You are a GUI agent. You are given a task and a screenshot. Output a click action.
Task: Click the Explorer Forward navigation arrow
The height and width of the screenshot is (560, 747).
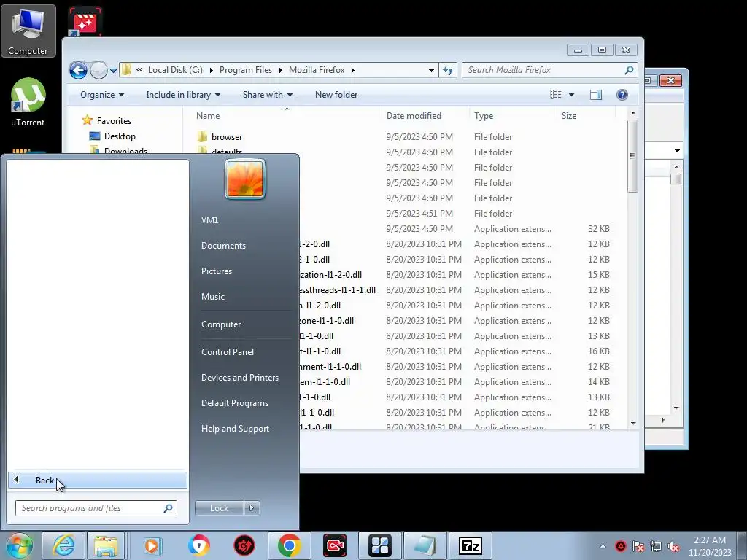(x=98, y=71)
